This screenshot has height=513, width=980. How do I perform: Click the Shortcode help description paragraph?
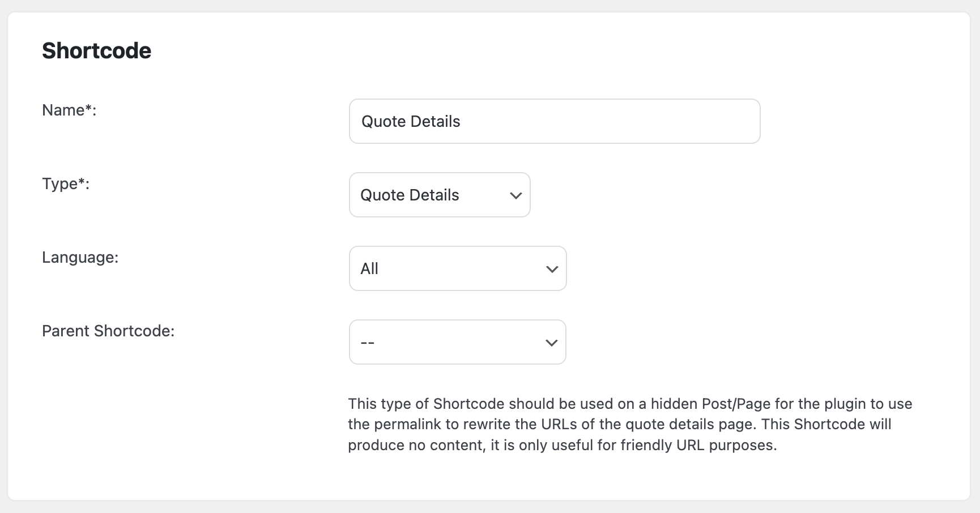pos(623,424)
